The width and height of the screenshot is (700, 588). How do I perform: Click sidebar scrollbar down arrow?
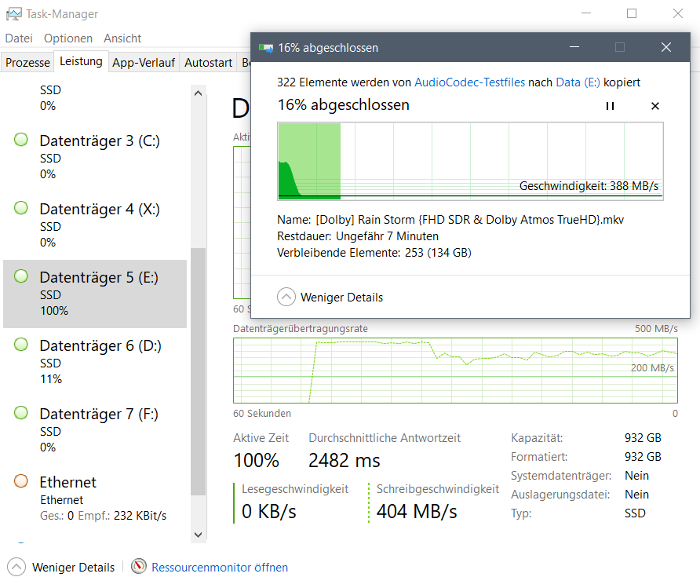coord(199,535)
